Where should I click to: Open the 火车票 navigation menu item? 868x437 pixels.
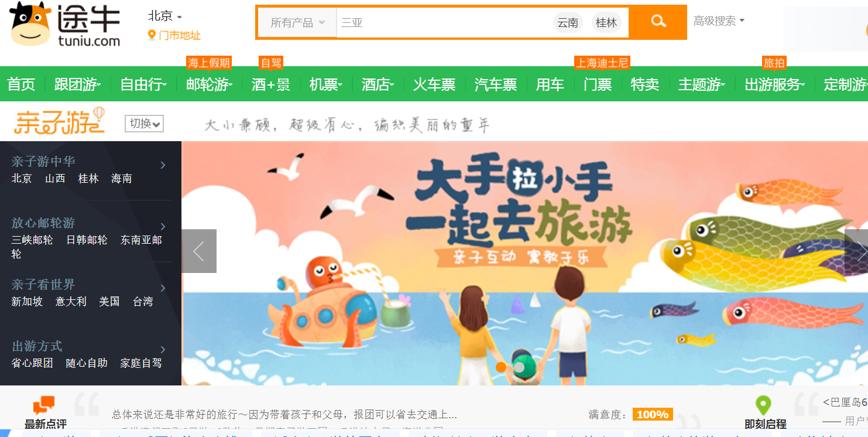(x=434, y=84)
